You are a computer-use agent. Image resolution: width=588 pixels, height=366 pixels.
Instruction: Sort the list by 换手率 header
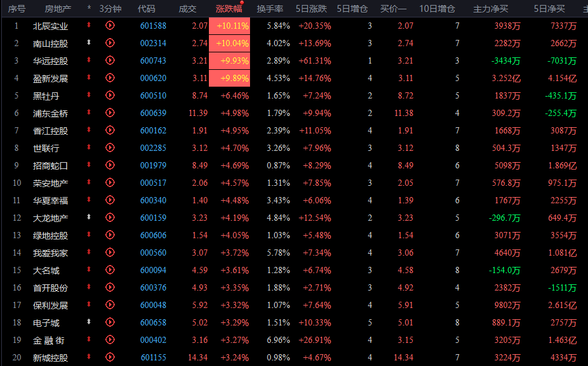tap(270, 9)
